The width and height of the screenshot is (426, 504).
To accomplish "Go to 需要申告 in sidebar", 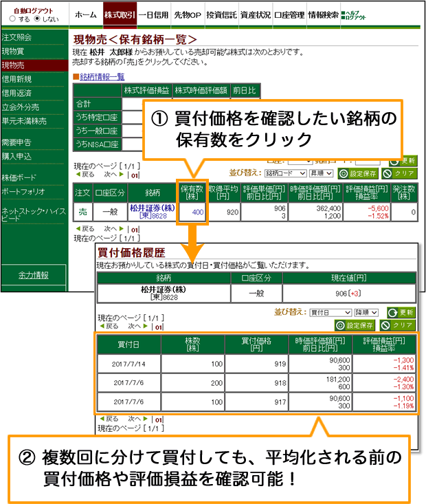I will (16, 142).
